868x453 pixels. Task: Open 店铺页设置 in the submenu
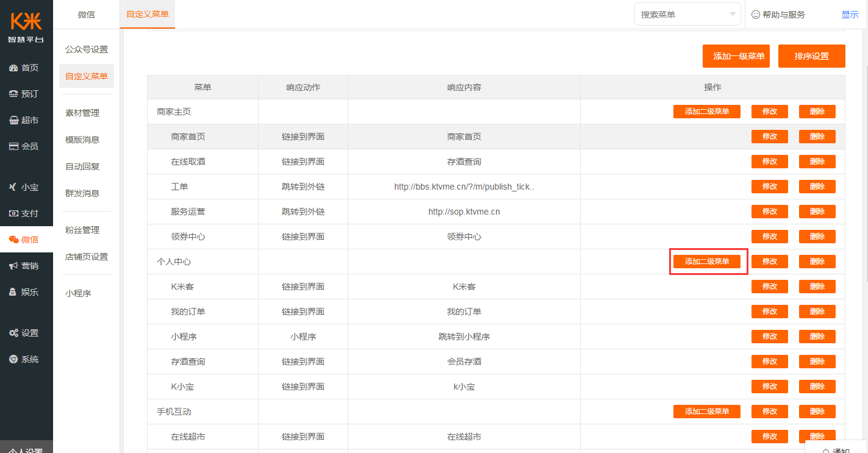[87, 257]
